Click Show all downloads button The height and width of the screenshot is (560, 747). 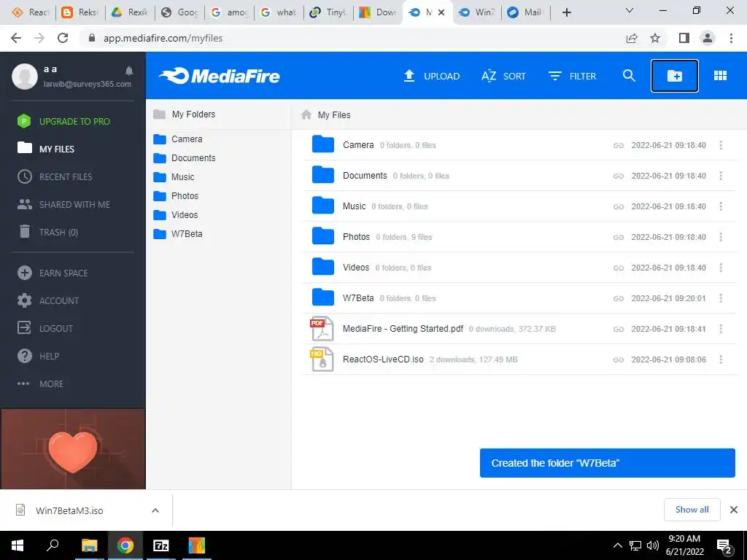click(x=692, y=510)
